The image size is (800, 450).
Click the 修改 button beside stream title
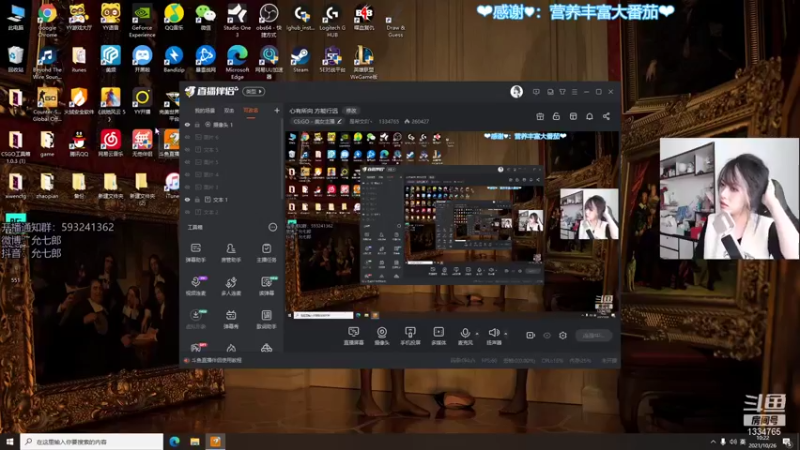[351, 111]
